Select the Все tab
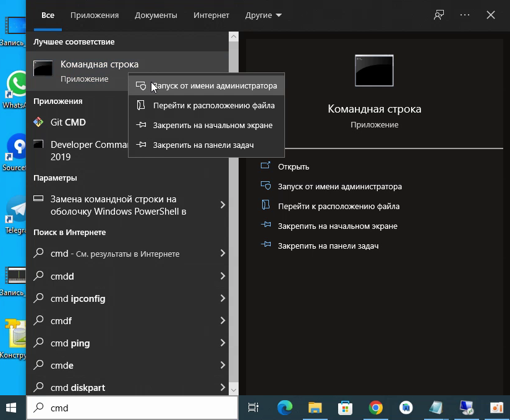This screenshot has height=420, width=510. [x=48, y=15]
